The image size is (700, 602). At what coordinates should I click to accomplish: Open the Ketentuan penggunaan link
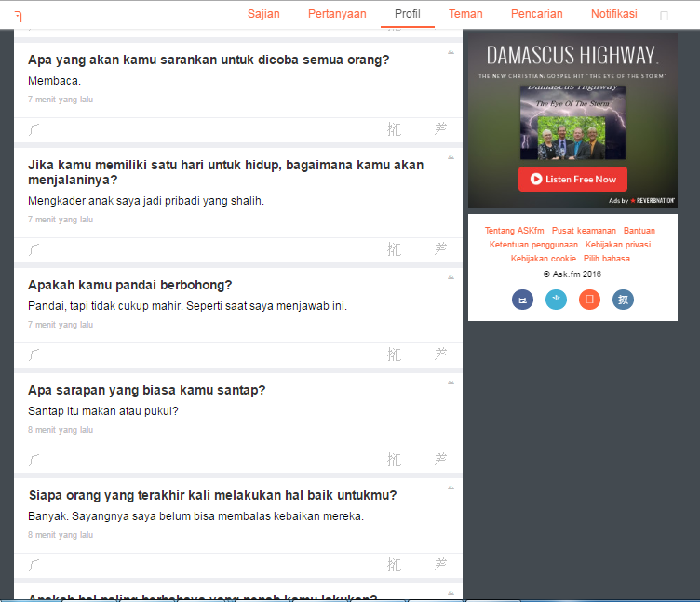[x=533, y=245]
